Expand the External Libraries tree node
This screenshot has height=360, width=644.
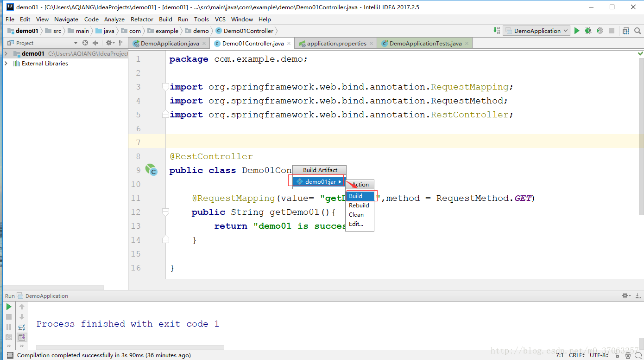point(6,64)
